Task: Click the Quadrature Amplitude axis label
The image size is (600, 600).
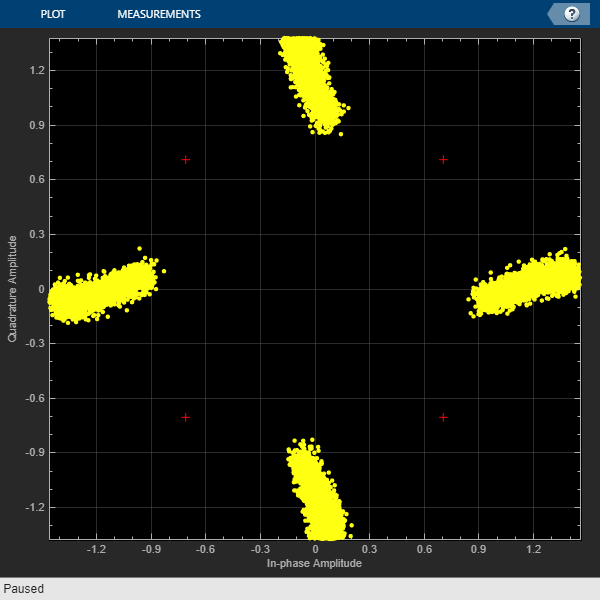Action: point(13,288)
